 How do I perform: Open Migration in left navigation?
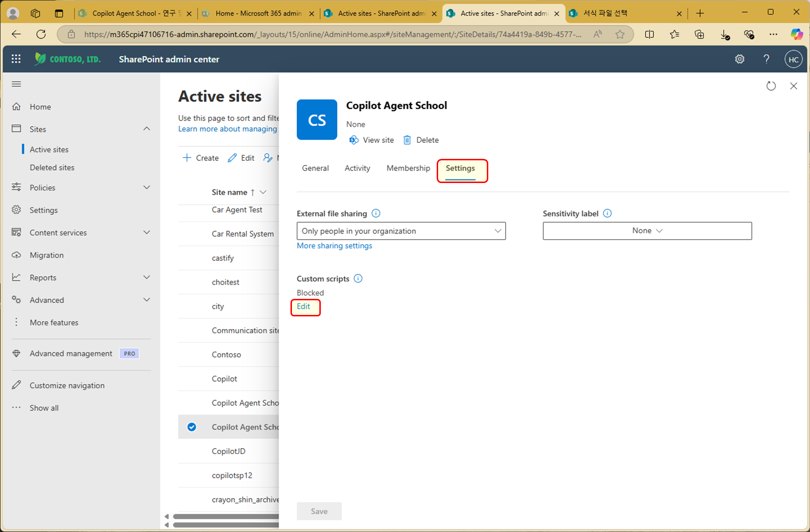click(x=46, y=255)
